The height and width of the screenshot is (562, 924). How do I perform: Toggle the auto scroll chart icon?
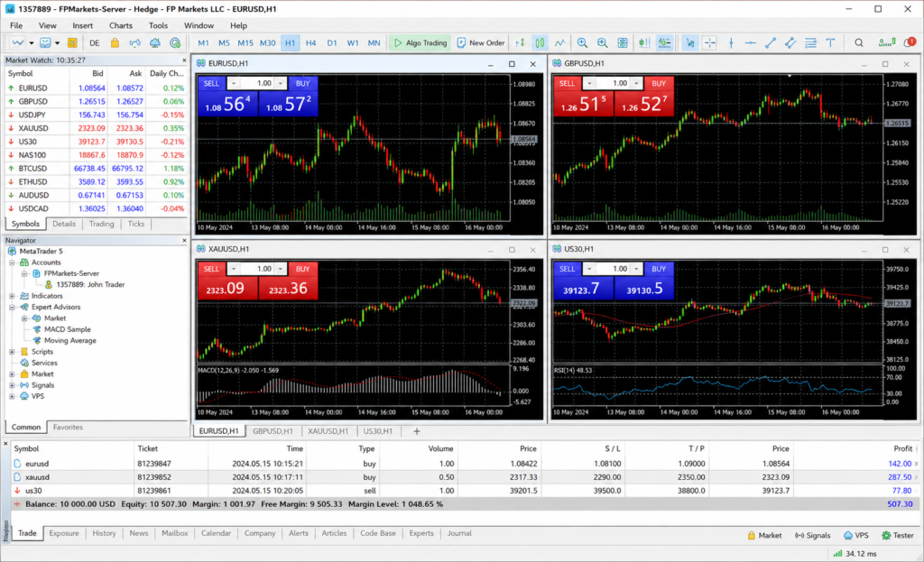[644, 43]
